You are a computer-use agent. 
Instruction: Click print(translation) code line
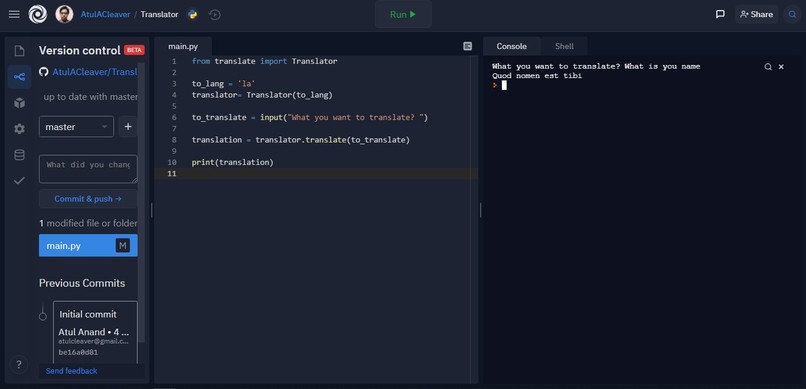tap(232, 162)
